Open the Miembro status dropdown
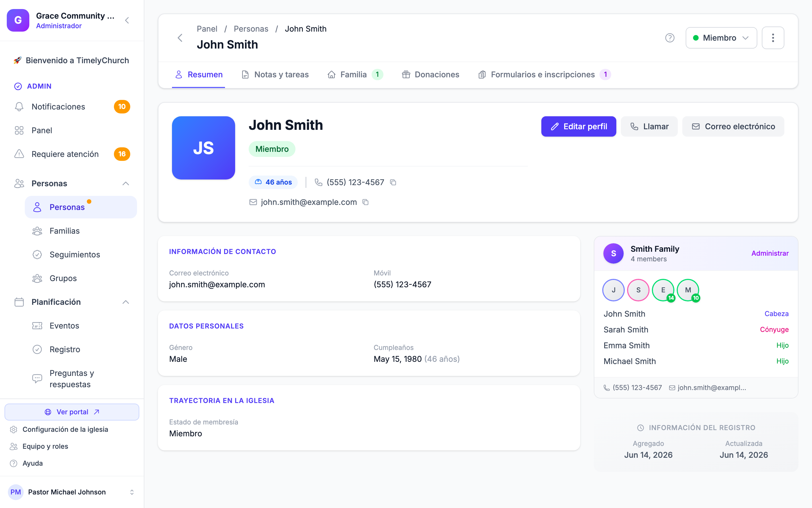 721,38
